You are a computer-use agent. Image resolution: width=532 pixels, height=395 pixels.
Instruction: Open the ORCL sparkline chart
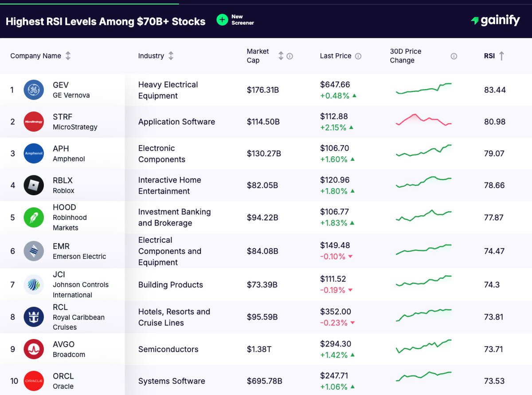(x=423, y=376)
